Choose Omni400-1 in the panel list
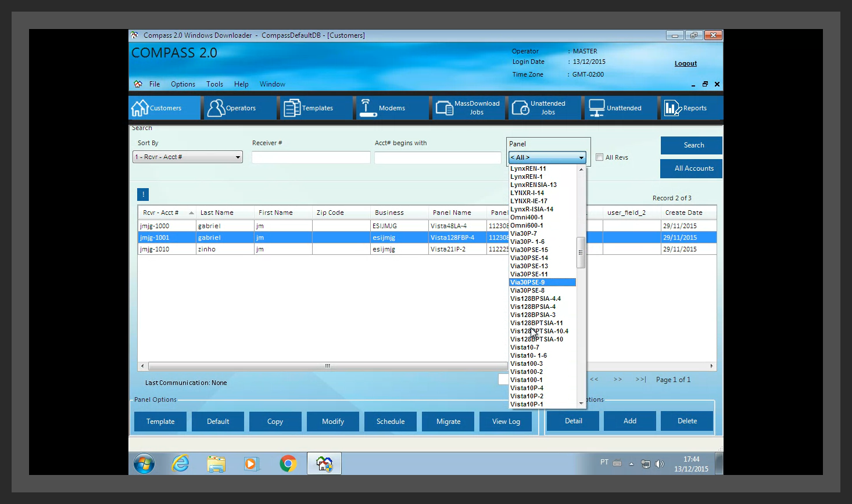This screenshot has height=504, width=852. 542,217
